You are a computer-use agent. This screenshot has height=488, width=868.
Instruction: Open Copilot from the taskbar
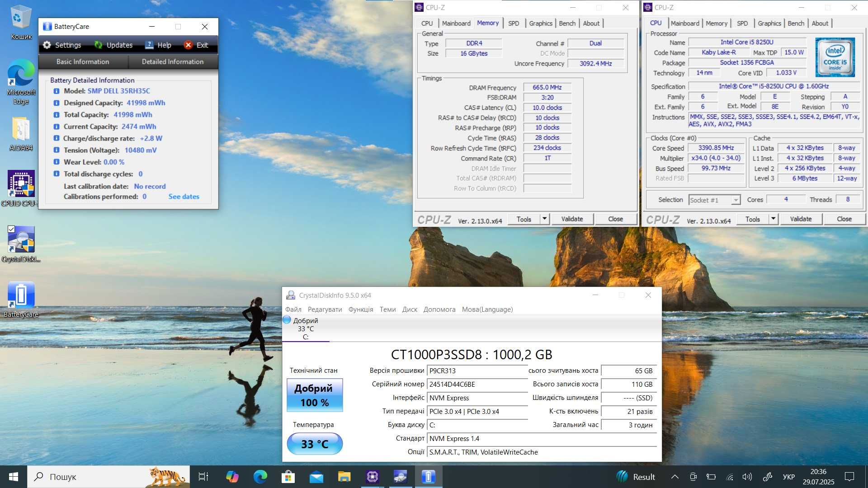click(x=232, y=477)
